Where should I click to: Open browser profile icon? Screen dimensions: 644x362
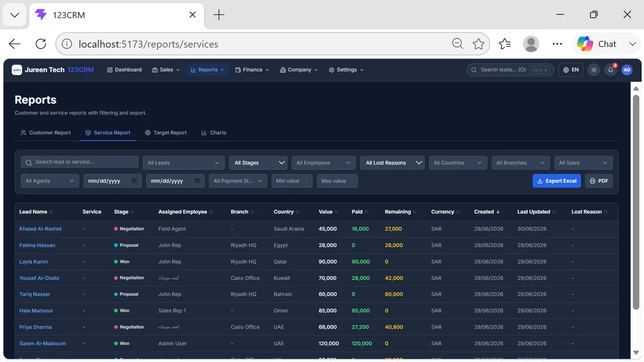(x=531, y=44)
